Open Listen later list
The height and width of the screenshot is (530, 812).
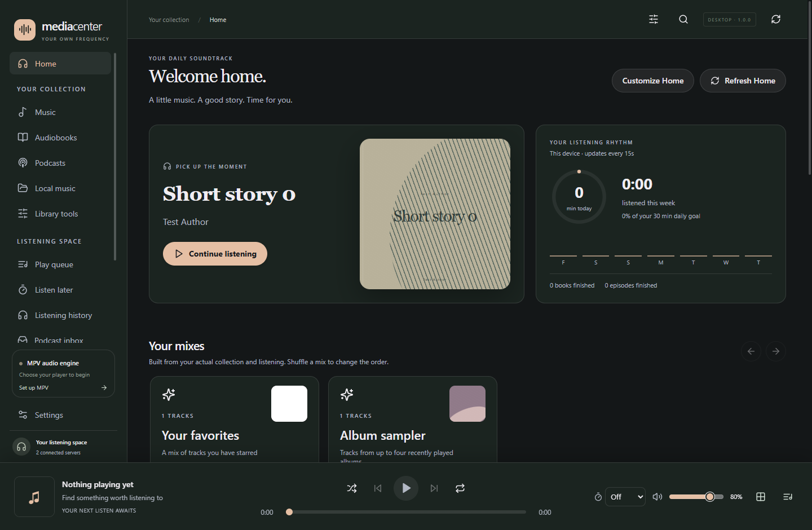60,290
